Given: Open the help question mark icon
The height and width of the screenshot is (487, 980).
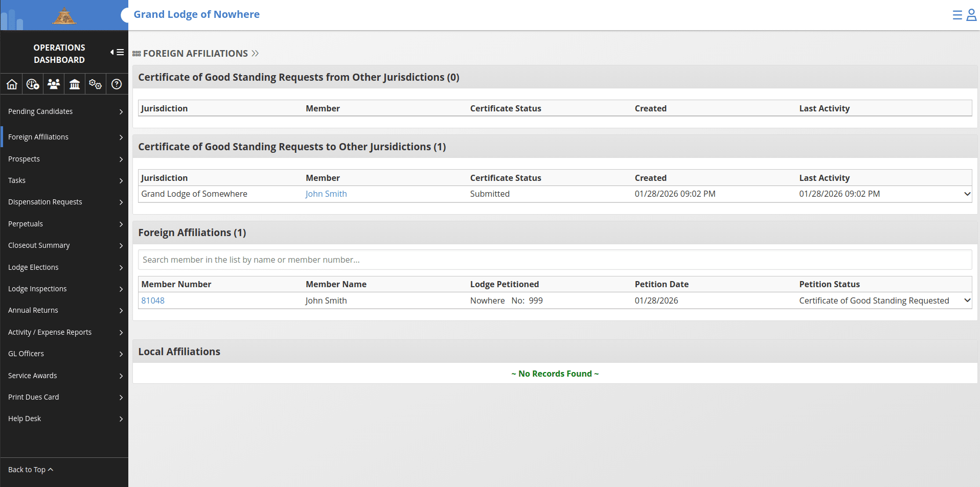Looking at the screenshot, I should pos(117,84).
